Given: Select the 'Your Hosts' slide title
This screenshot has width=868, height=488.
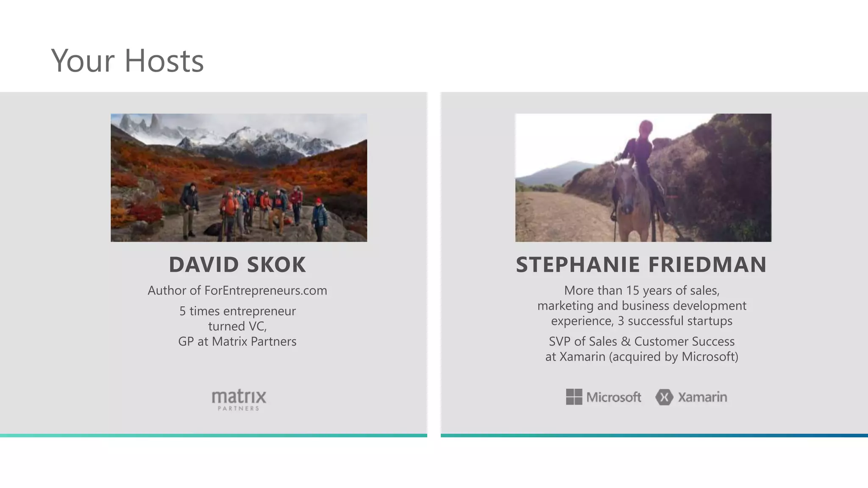Looking at the screenshot, I should click(127, 61).
